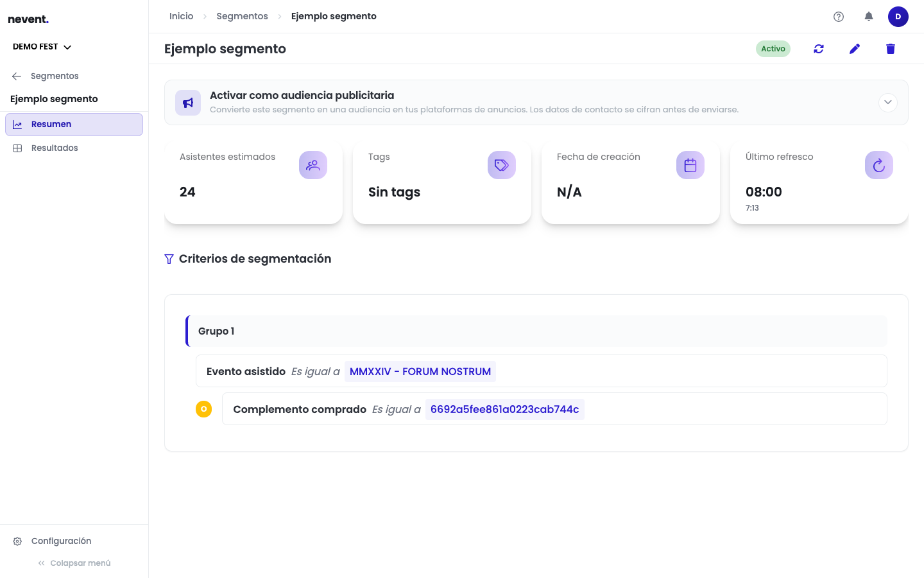Go to Inicio breadcrumb

point(181,16)
